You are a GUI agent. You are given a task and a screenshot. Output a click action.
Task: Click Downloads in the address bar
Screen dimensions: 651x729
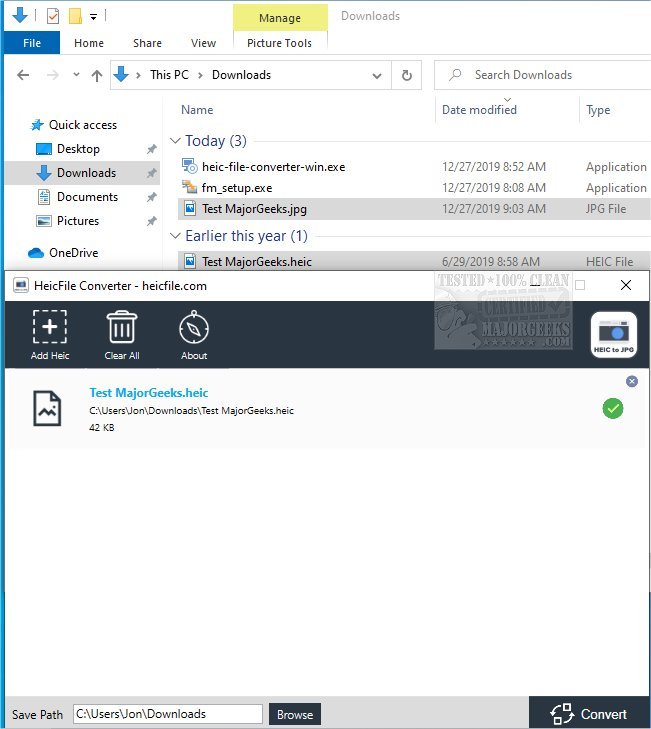pos(241,75)
